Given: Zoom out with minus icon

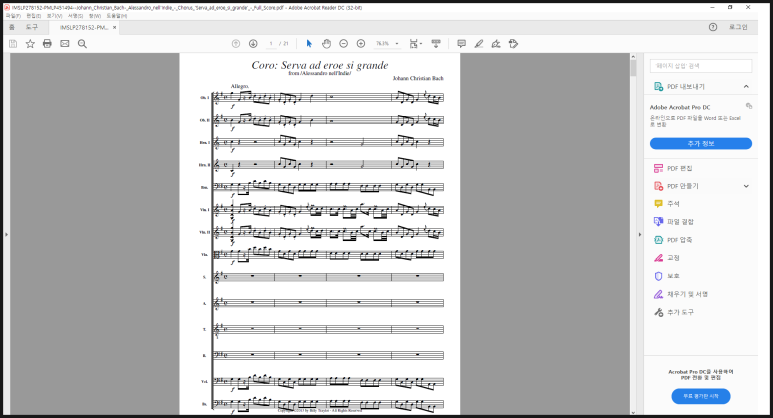Looking at the screenshot, I should click(x=344, y=44).
